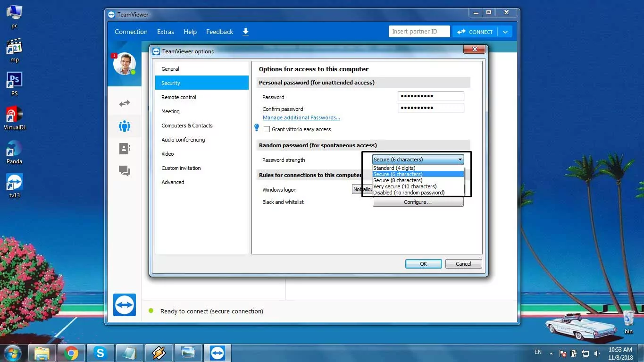Enable Grant vittorio easy access checkbox
This screenshot has width=644, height=362.
tap(267, 129)
